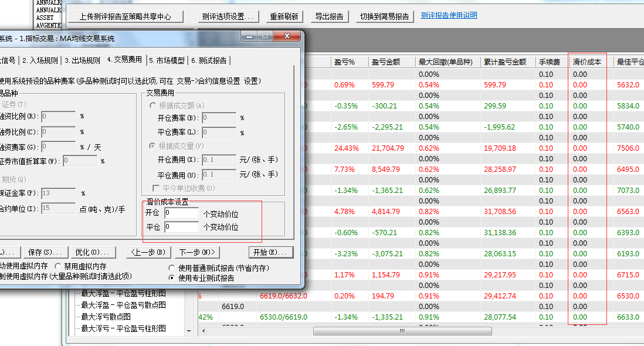The width and height of the screenshot is (644, 346).
Task: Open the 测评报告使用说明 link
Action: click(x=449, y=15)
